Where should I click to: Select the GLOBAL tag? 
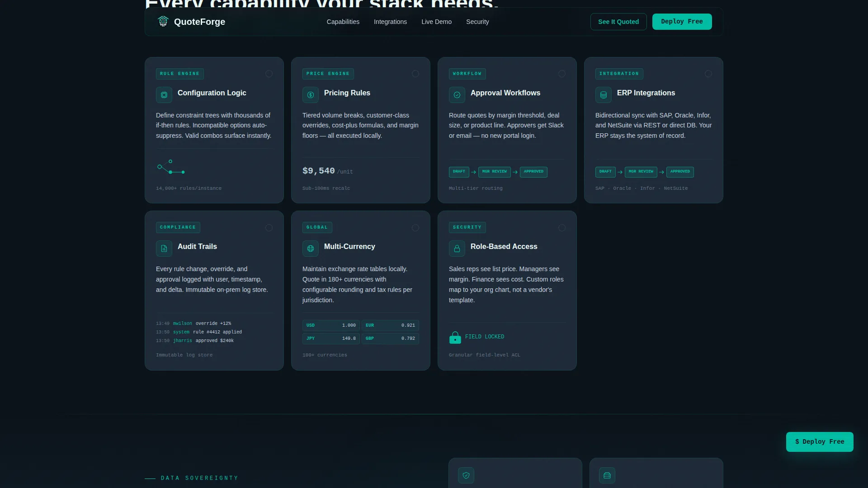click(317, 227)
